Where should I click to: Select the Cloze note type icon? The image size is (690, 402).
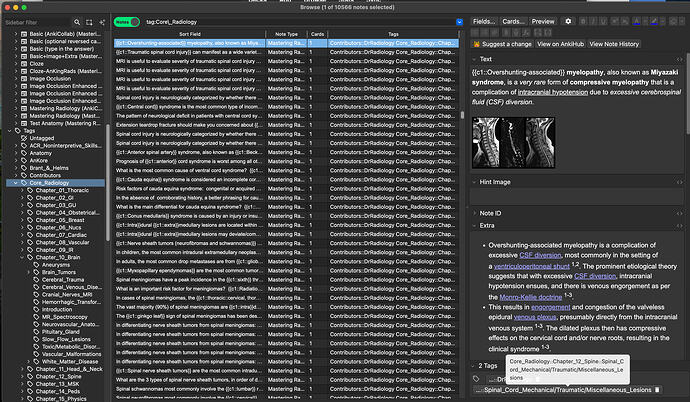pos(24,63)
